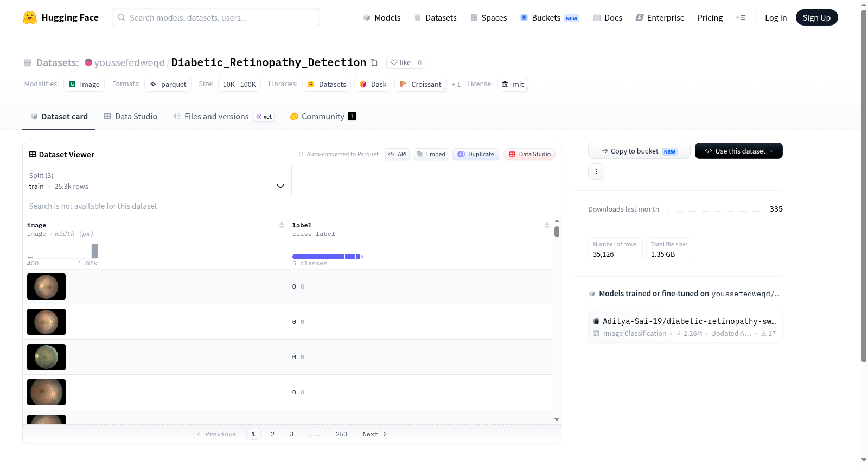Click the Dask library tag
868x465 pixels.
tap(373, 84)
